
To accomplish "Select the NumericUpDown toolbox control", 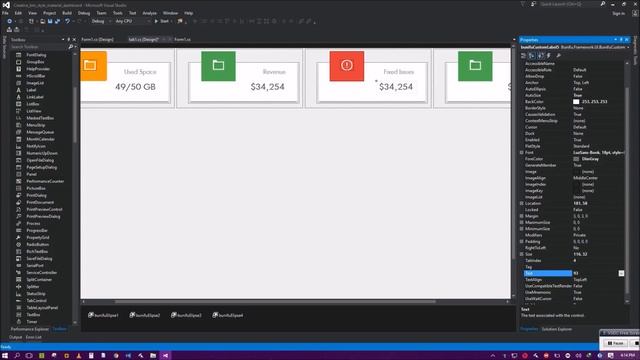I will 42,153.
